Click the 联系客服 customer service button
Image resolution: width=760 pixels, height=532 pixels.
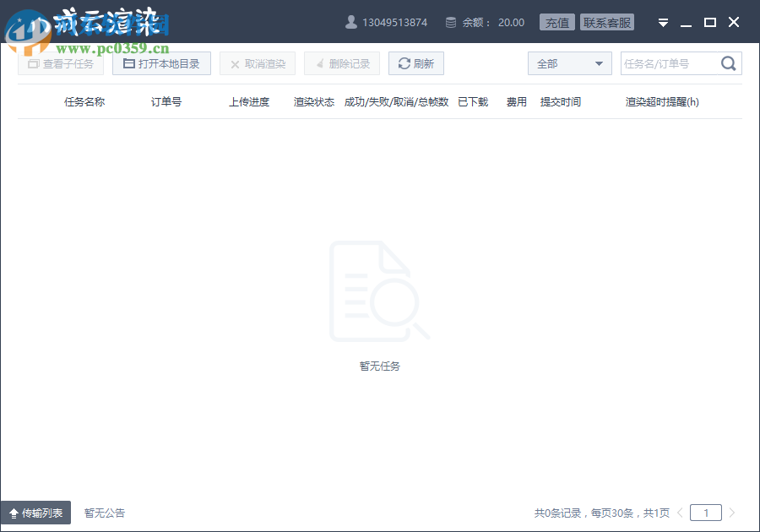click(607, 22)
